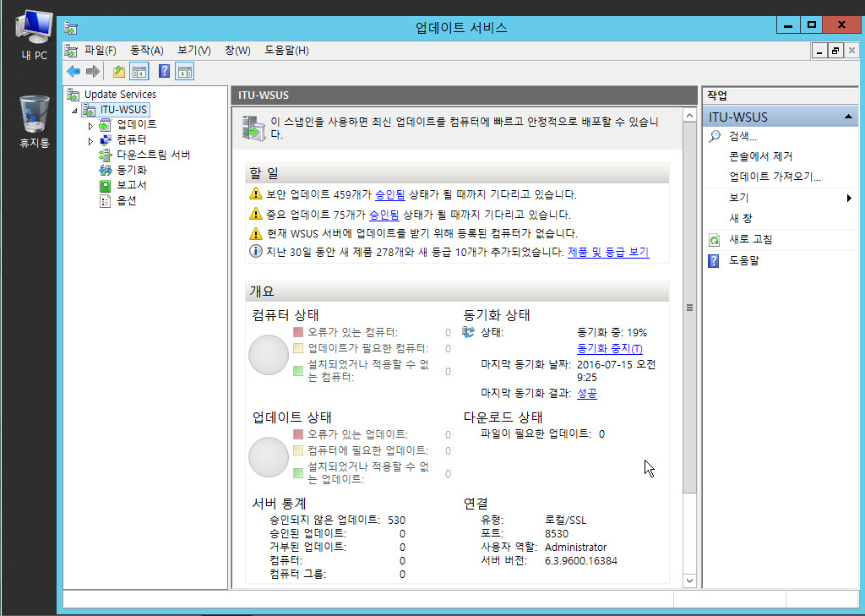The width and height of the screenshot is (865, 616).
Task: Toggle Show/Hide Console Tree toolbar button
Action: [x=139, y=72]
